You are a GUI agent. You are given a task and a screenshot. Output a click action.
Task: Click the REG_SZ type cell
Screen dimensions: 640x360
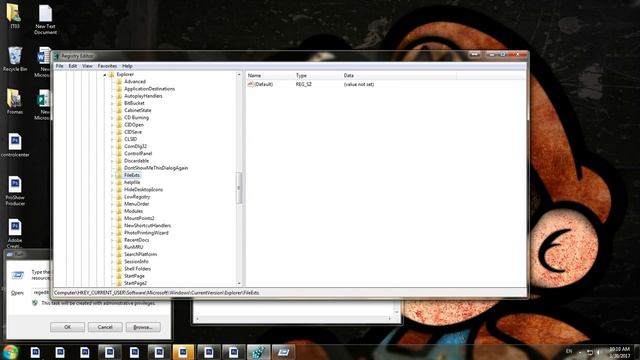(x=304, y=84)
